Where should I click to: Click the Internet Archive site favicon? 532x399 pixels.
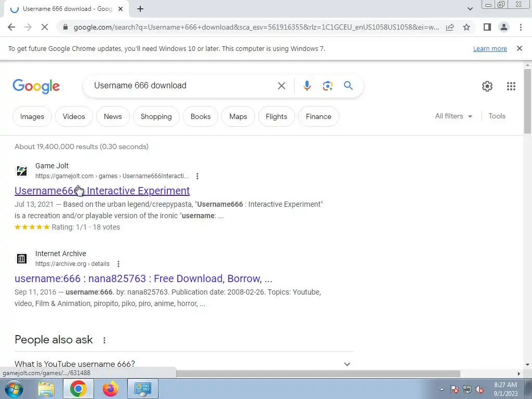tap(22, 259)
